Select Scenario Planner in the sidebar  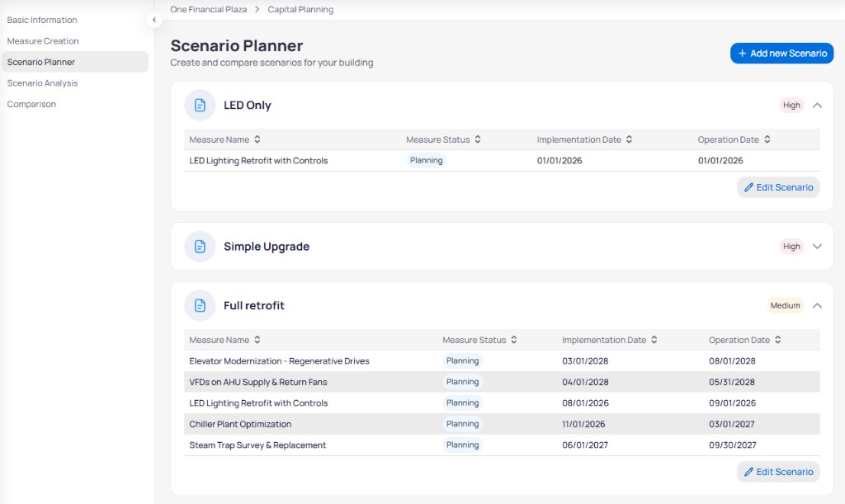click(75, 62)
